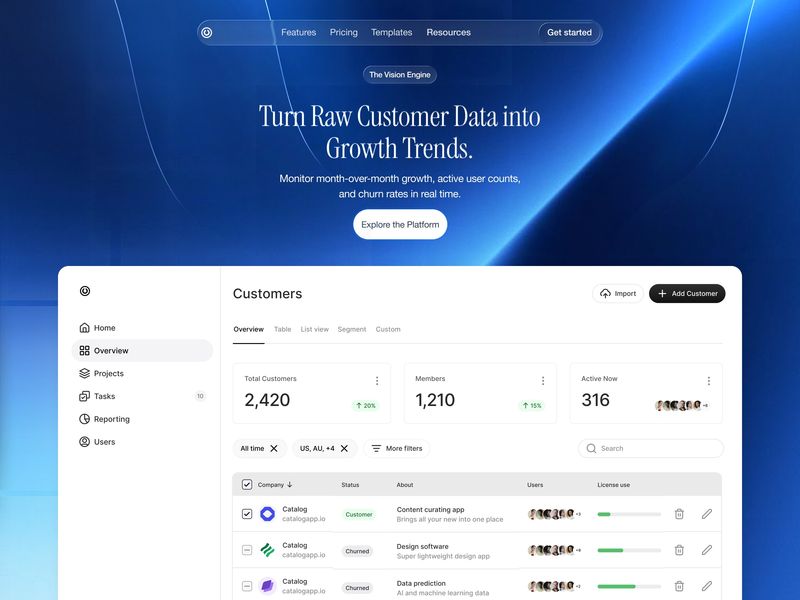Open the More filters button
Viewport: 800px width, 600px height.
click(x=397, y=448)
